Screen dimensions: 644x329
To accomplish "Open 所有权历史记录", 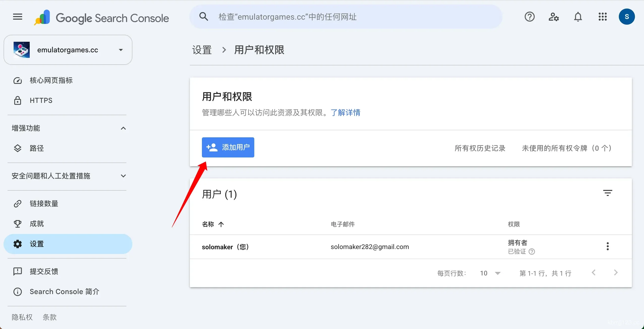I will pyautogui.click(x=480, y=148).
